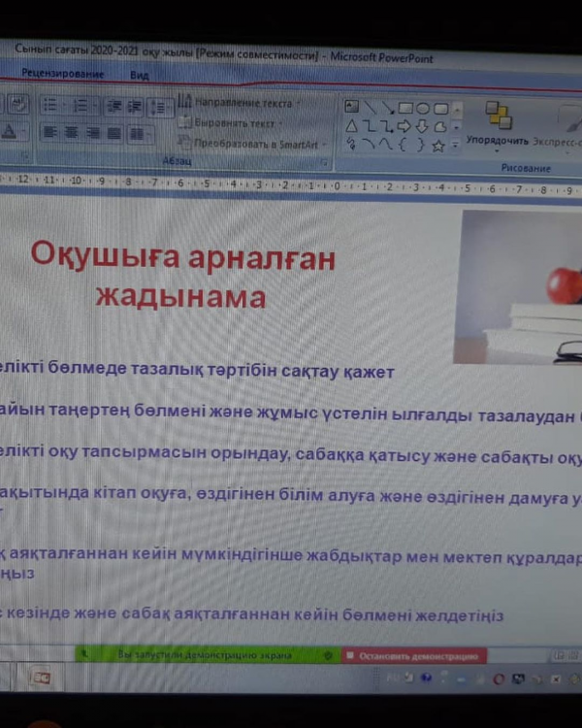Screen dimensions: 582x728
Task: Select the apple and books picture
Action: tap(519, 286)
